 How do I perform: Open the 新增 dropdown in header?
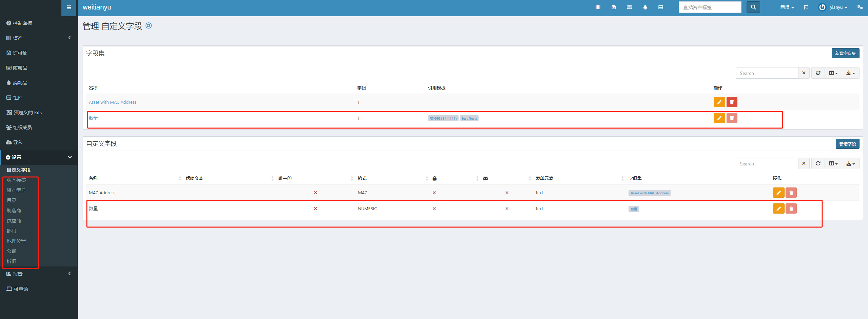(787, 7)
